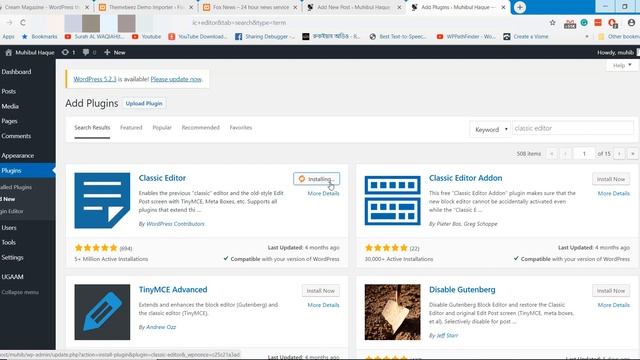Click the current page number field

tap(584, 153)
